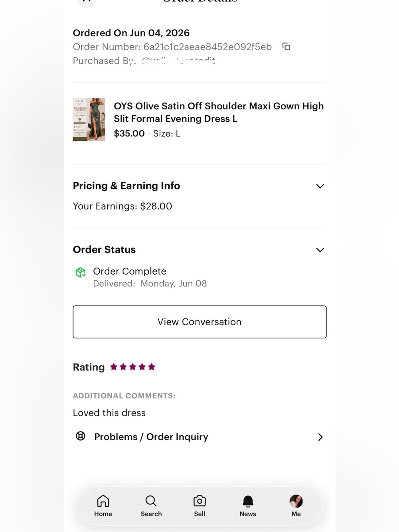
Task: Click the green order complete package icon
Action: (x=81, y=272)
